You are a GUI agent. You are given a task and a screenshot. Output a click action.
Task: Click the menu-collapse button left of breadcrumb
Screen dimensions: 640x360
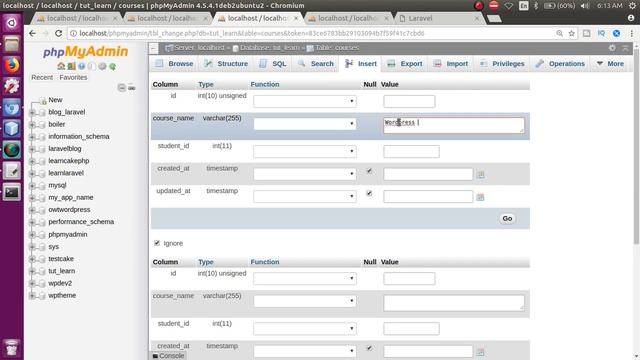[x=153, y=49]
